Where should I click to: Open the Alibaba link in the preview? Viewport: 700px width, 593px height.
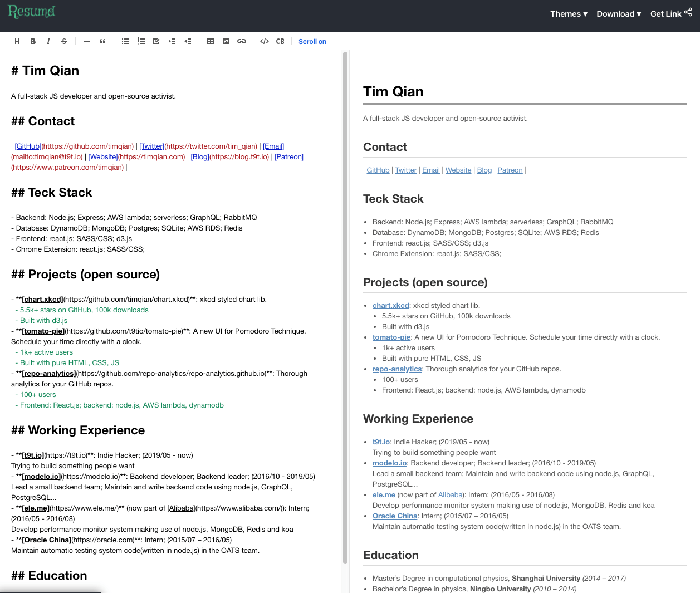click(451, 495)
